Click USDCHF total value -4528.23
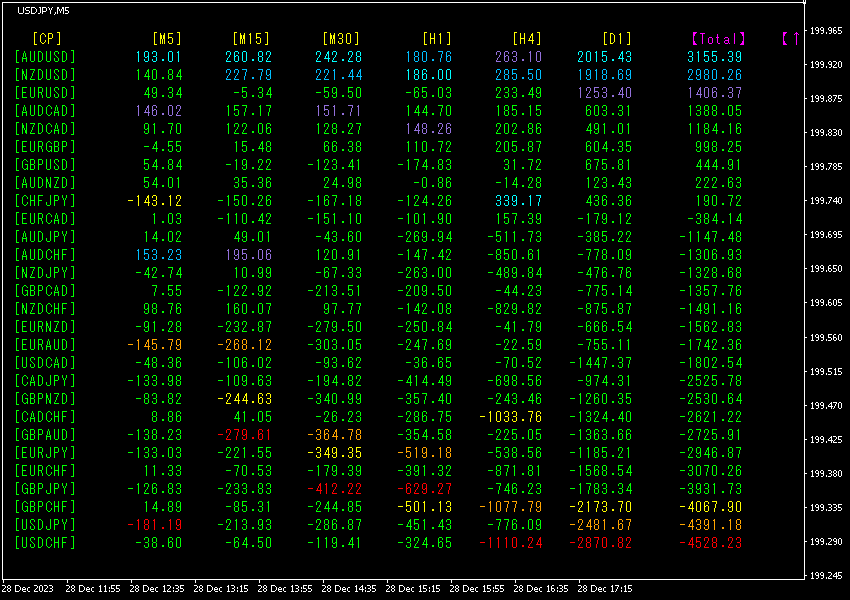 click(711, 543)
